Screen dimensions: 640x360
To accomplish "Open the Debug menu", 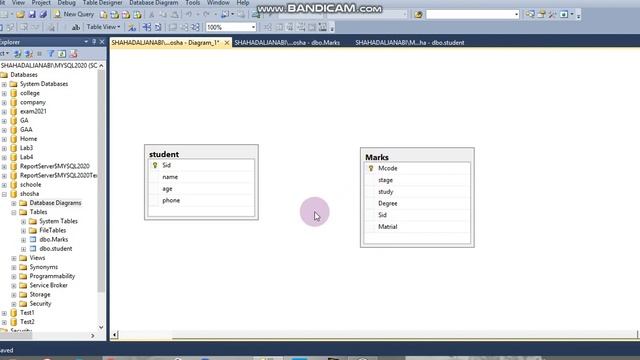I will pyautogui.click(x=67, y=3).
